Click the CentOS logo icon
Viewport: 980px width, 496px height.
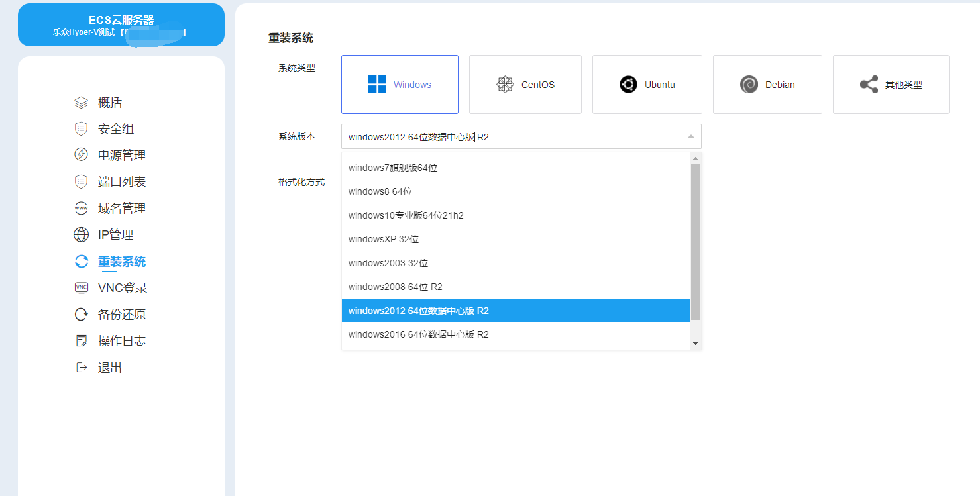tap(505, 85)
